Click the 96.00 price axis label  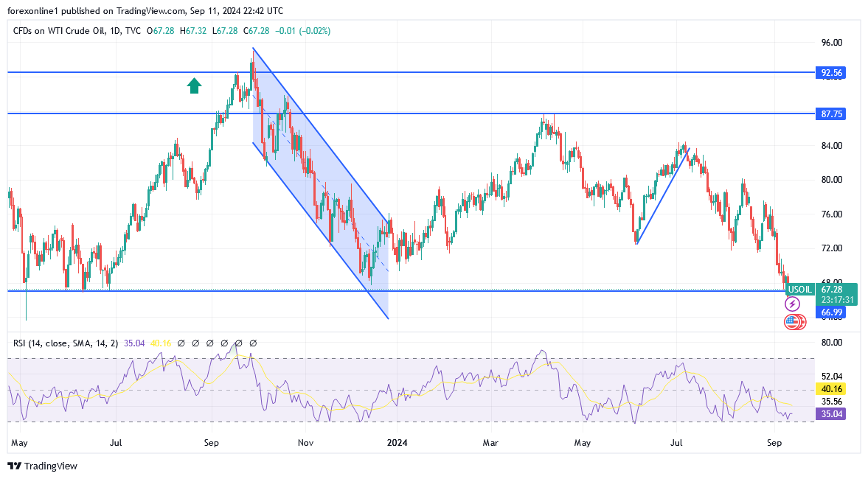click(x=831, y=43)
